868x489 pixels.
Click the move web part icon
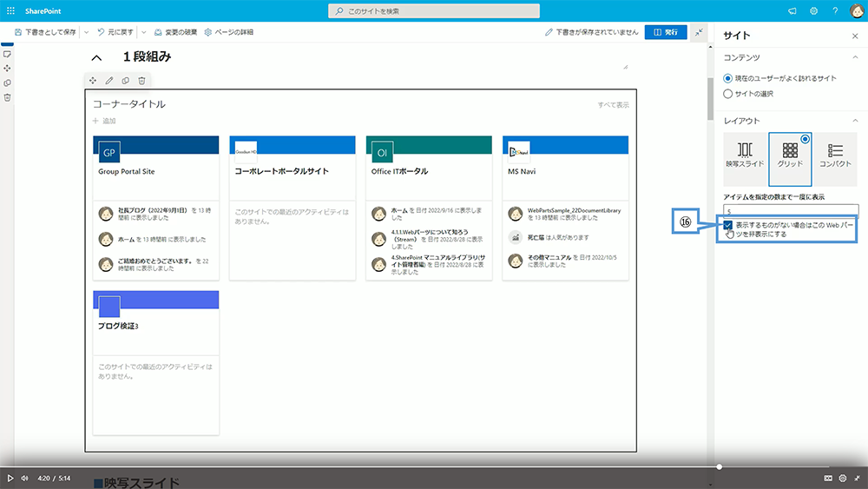click(93, 80)
